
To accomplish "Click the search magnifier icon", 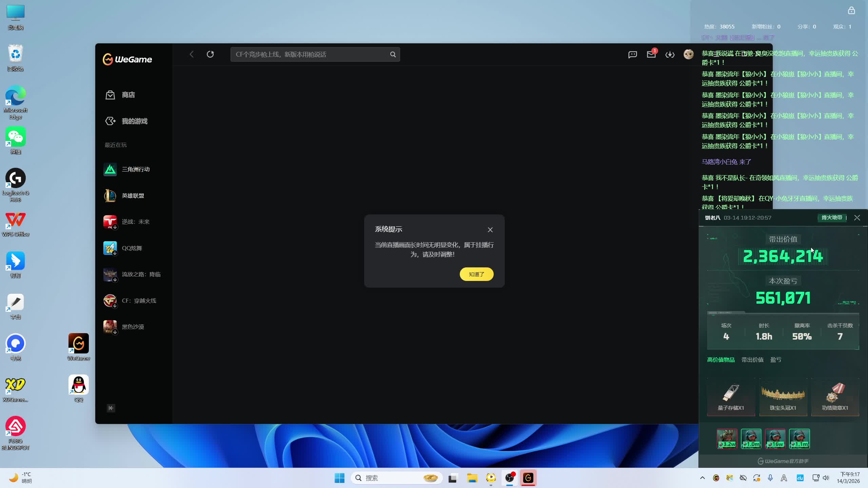I will coord(393,55).
